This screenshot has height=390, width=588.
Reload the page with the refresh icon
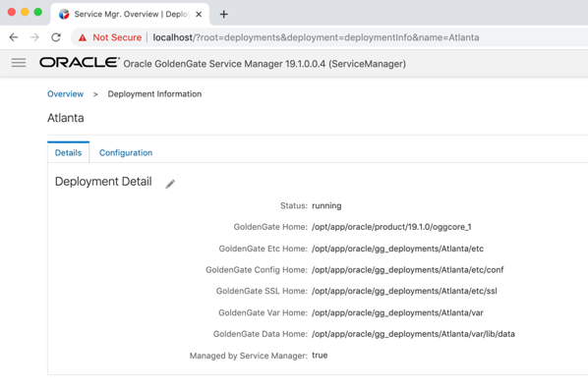pos(56,37)
